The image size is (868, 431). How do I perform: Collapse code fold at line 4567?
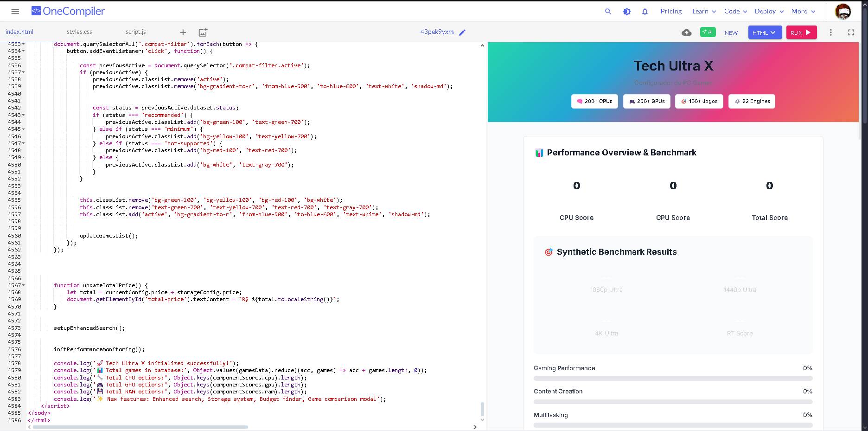[24, 285]
